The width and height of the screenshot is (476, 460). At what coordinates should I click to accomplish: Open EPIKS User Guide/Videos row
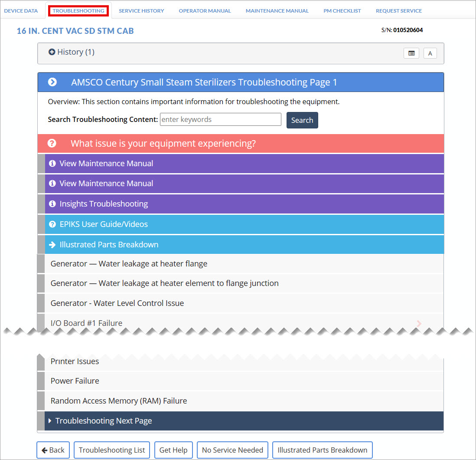click(245, 224)
